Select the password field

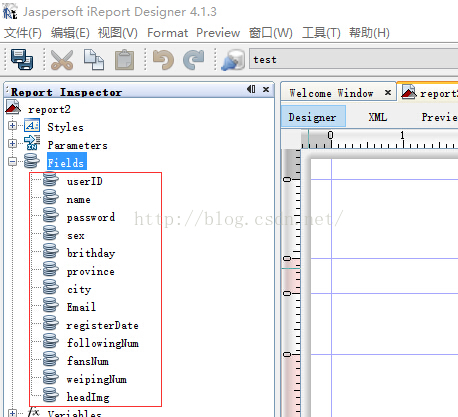[91, 217]
